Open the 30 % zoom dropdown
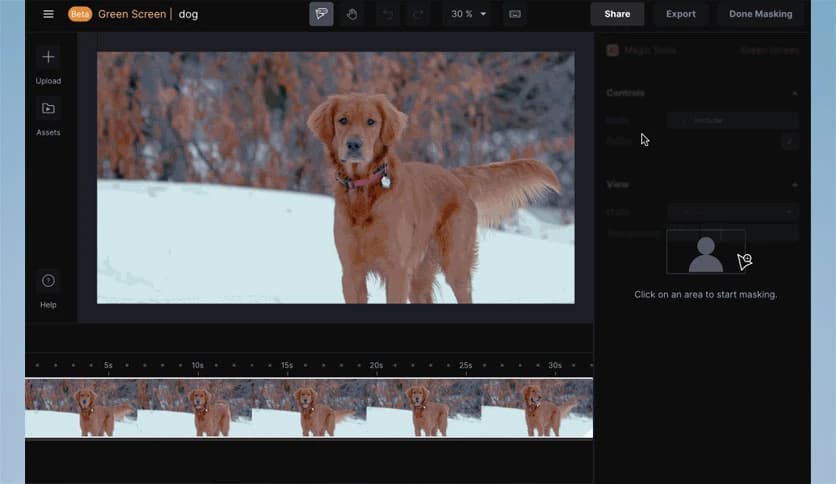 468,14
